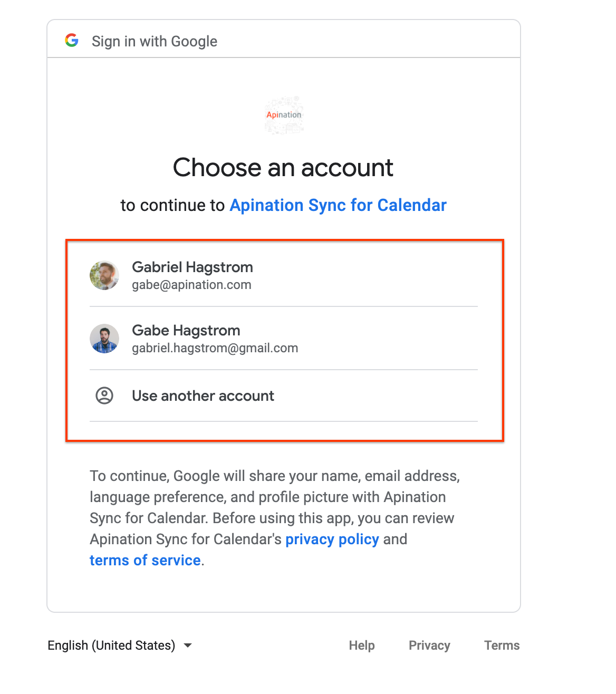616x694 pixels.
Task: Open the Apination Sync for Calendar link
Action: [x=338, y=205]
